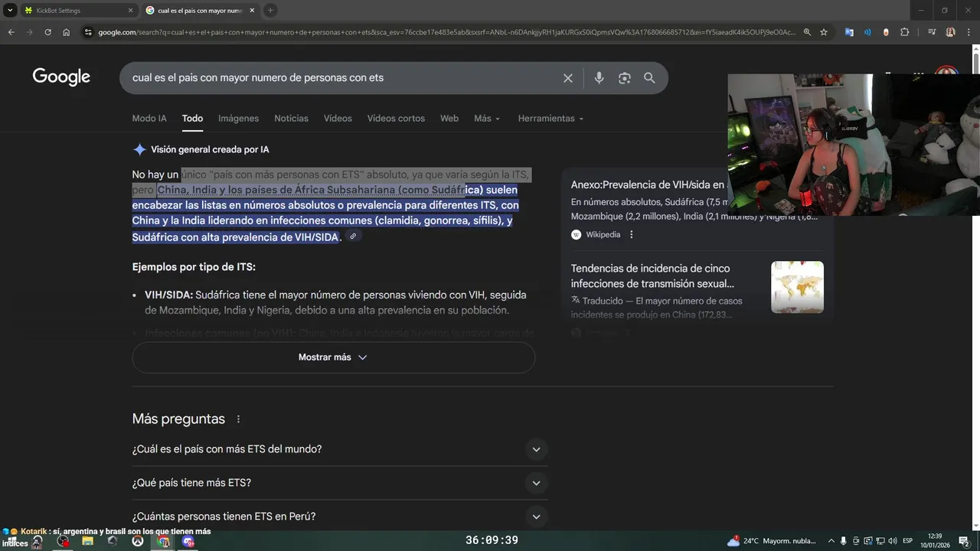The width and height of the screenshot is (980, 551).
Task: Open the world map thumbnail in sources
Action: [x=797, y=287]
